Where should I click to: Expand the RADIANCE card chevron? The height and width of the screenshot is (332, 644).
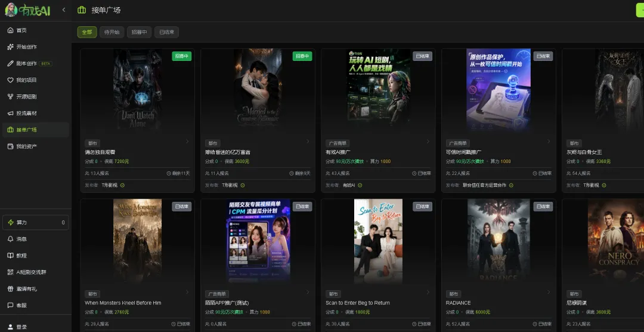pos(549,292)
